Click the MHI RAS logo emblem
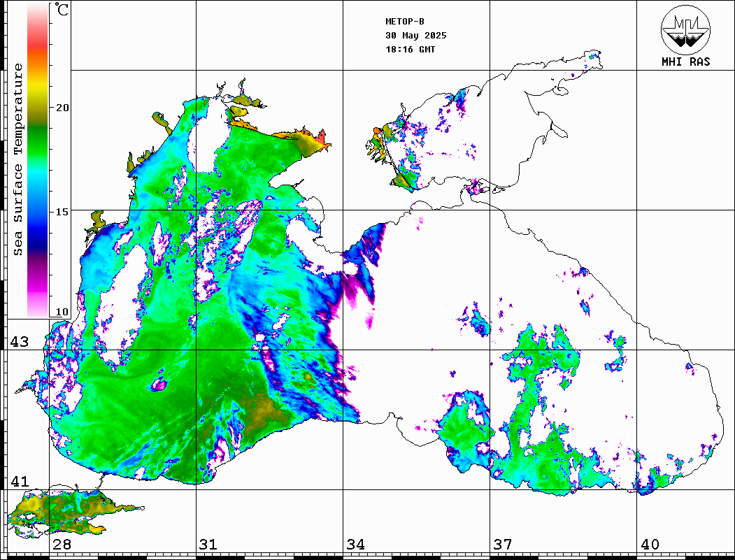The height and width of the screenshot is (560, 735). (x=686, y=30)
